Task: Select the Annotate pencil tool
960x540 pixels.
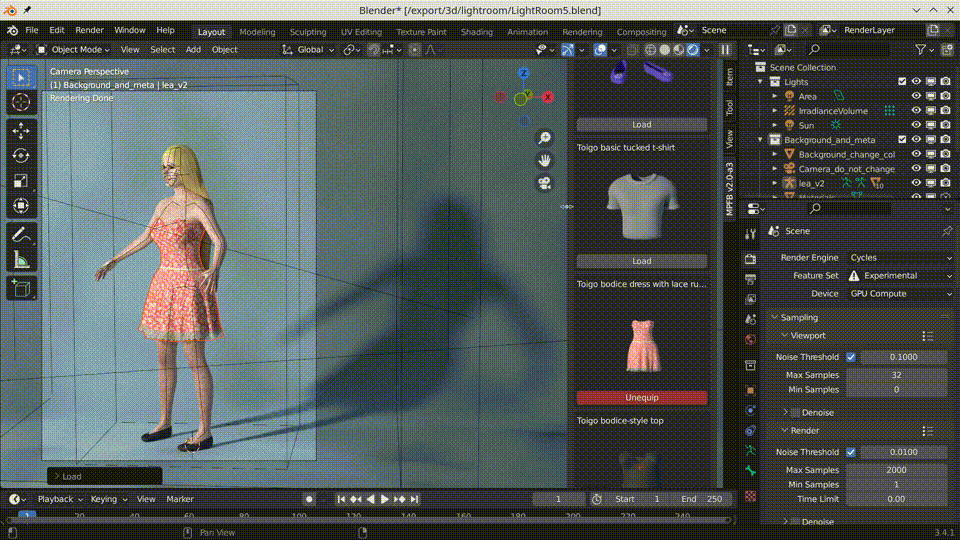Action: click(21, 234)
